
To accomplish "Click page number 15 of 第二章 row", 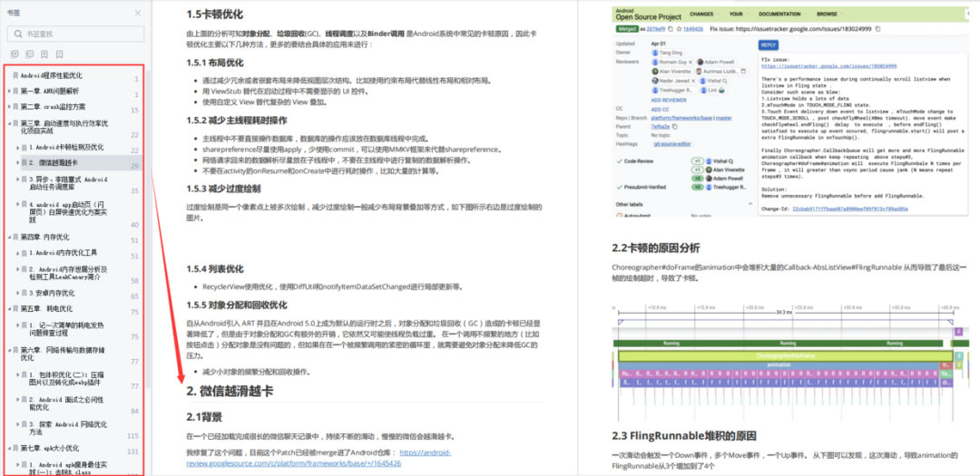I will [134, 111].
